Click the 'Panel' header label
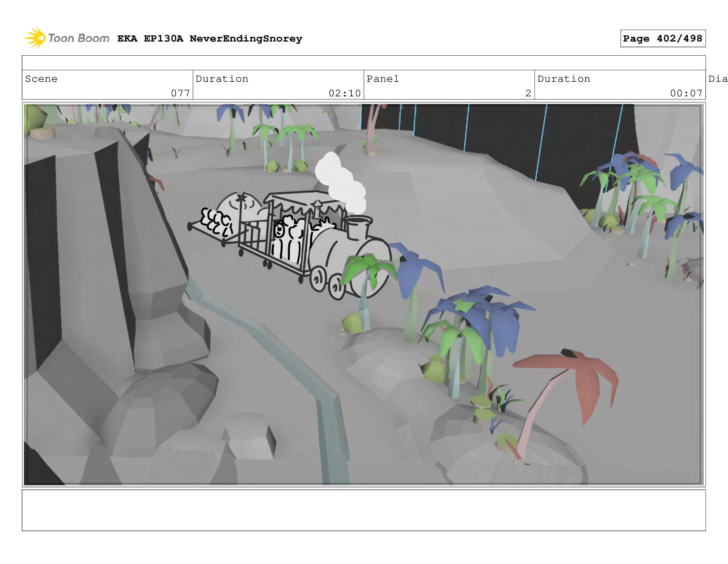The width and height of the screenshot is (728, 564). 383,79
